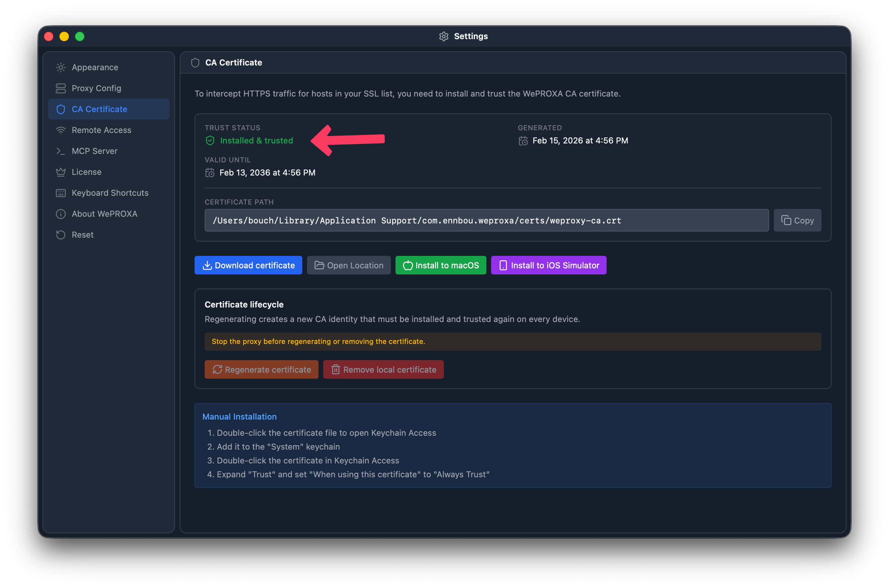
Task: Click the License crown icon
Action: click(x=60, y=172)
